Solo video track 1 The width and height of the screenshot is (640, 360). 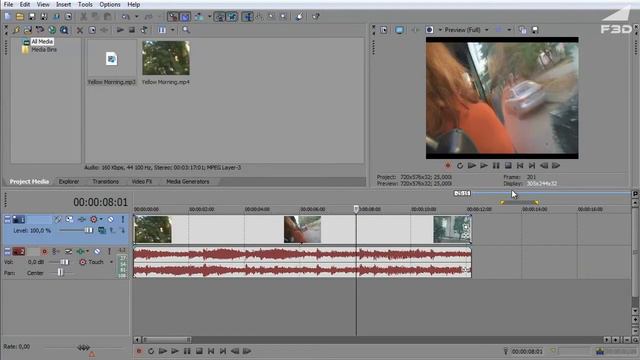point(122,220)
